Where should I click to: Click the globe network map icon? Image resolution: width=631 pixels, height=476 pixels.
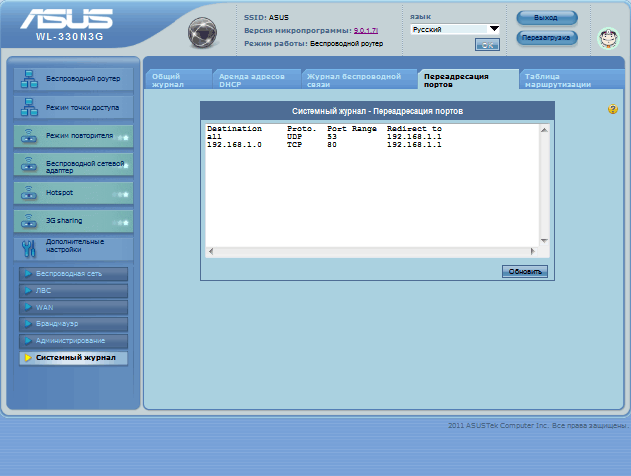(202, 33)
